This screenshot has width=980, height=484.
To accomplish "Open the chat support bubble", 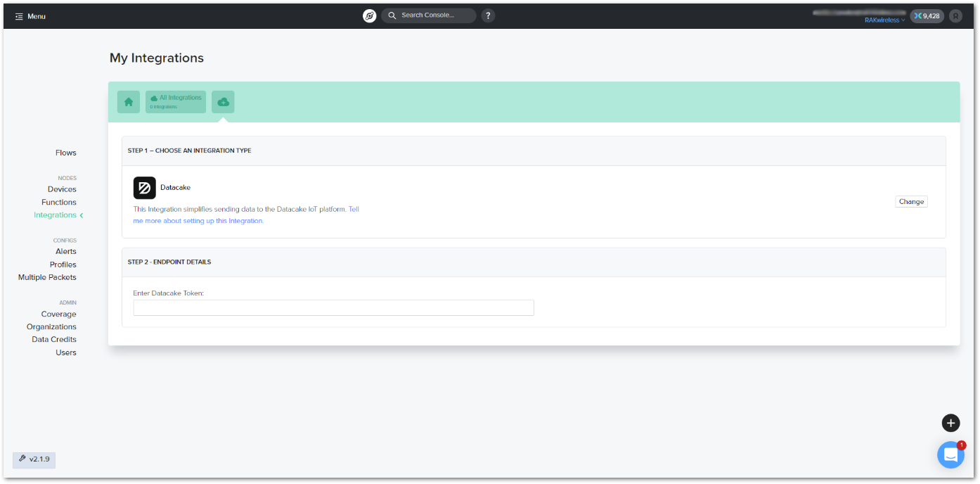I will tap(950, 455).
